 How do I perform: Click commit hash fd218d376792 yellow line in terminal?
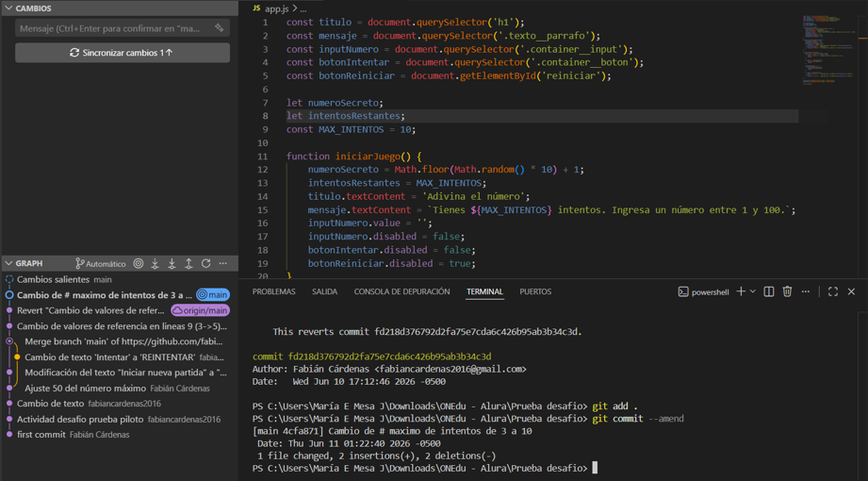(372, 356)
